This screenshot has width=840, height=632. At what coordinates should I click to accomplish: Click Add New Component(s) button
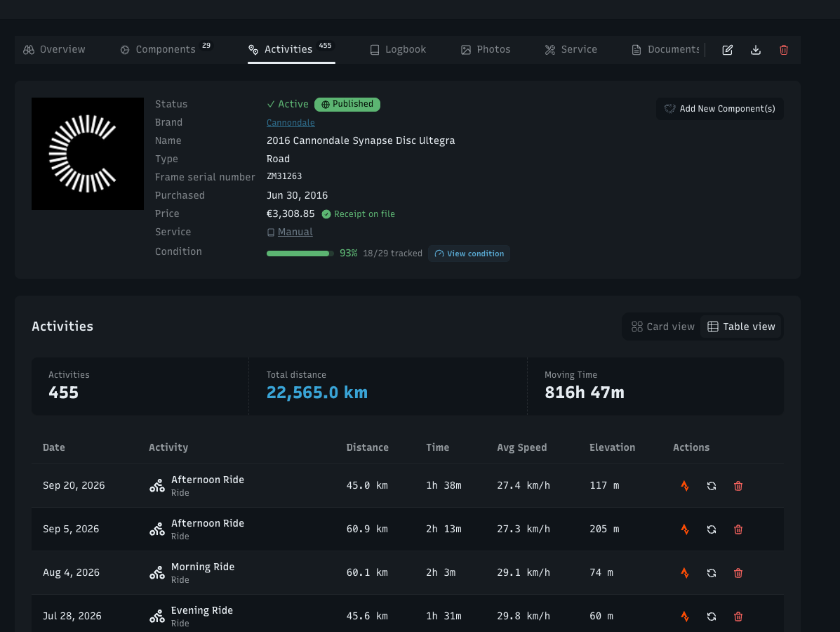(x=719, y=109)
